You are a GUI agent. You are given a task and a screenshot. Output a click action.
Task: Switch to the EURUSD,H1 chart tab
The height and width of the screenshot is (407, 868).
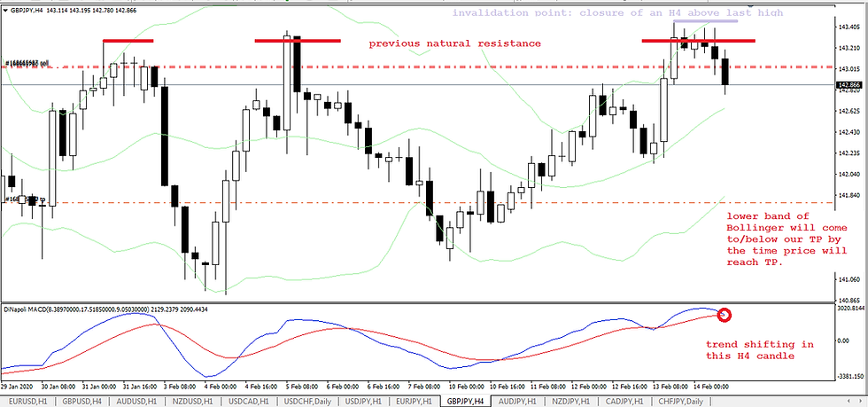click(27, 402)
